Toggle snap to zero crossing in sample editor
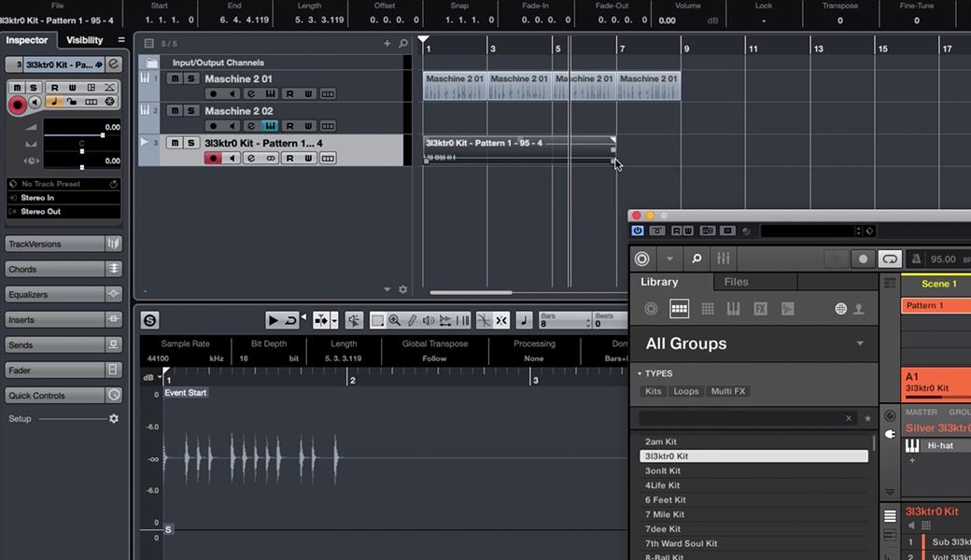 coord(484,320)
